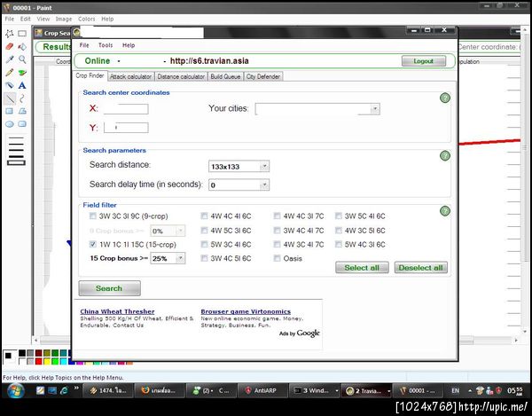Enable the 3W 5C 4I 6C filter
Viewport: 532px width, 416px height.
click(x=339, y=216)
